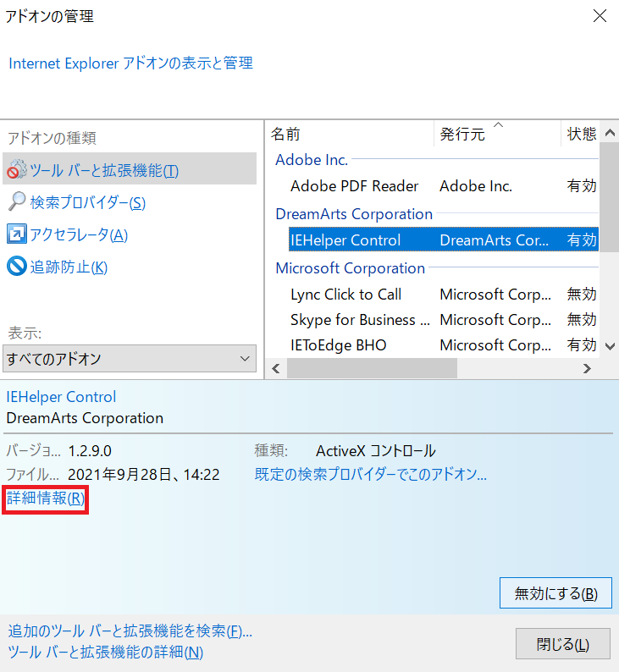This screenshot has width=619, height=672.
Task: Click the ActiveX コントロール type value
Action: click(x=375, y=451)
